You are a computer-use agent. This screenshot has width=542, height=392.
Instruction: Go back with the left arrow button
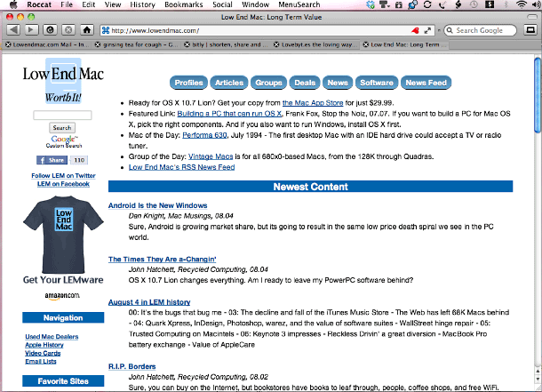click(13, 30)
